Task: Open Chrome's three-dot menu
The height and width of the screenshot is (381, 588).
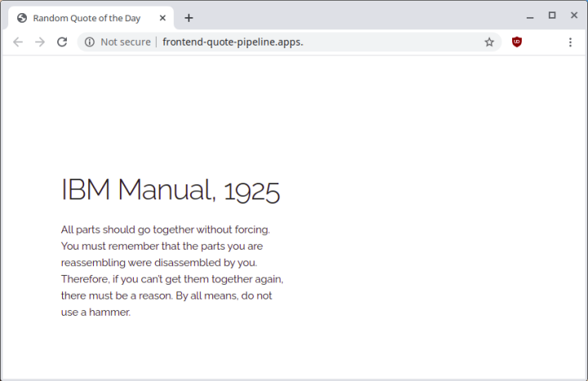Action: (x=570, y=42)
